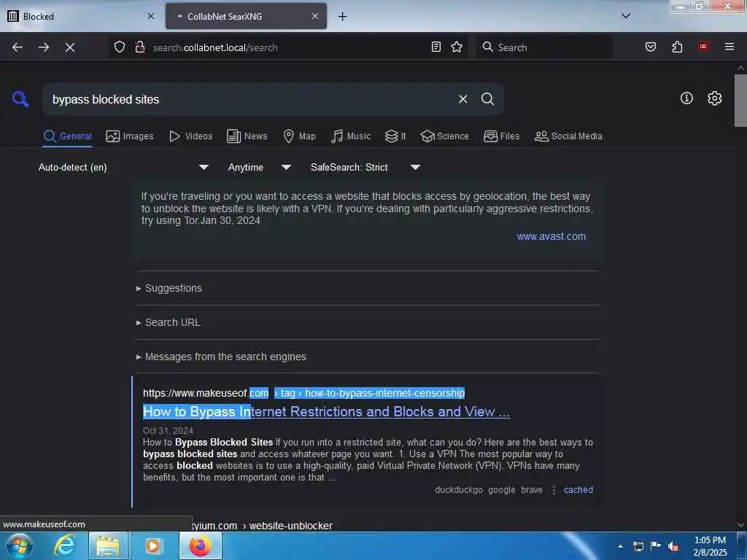This screenshot has height=560, width=747.
Task: Open Windows Explorer folder on taskbar
Action: click(x=108, y=545)
